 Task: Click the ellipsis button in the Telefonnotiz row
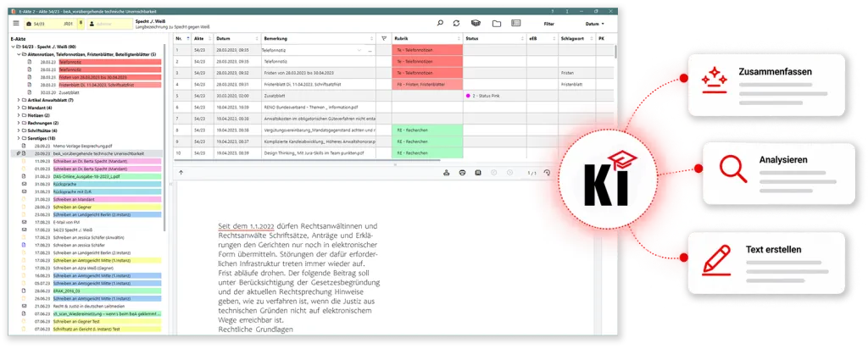tap(370, 50)
